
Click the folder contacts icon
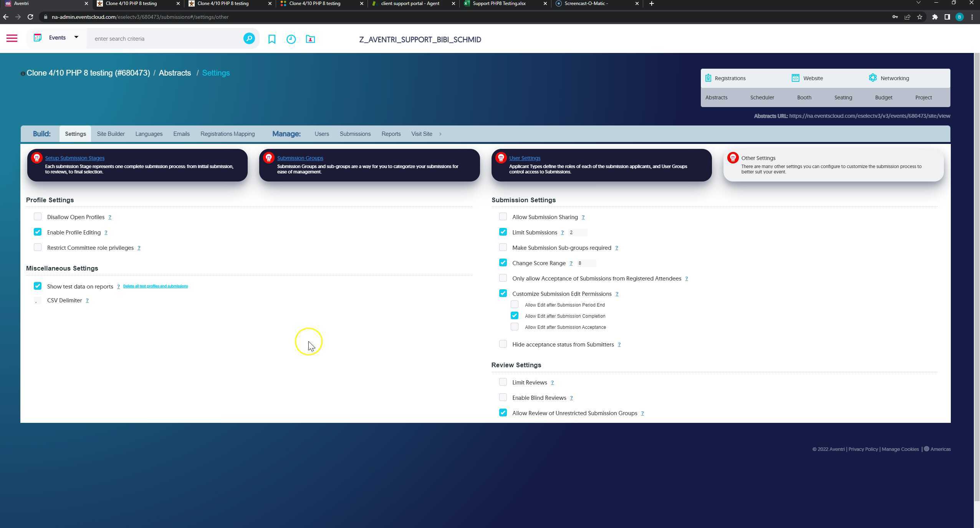pyautogui.click(x=310, y=39)
